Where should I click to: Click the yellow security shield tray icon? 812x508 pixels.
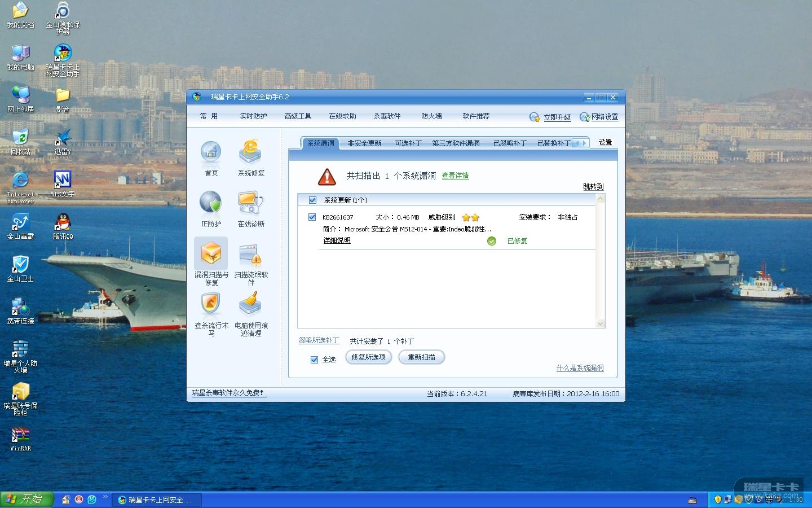(x=718, y=500)
